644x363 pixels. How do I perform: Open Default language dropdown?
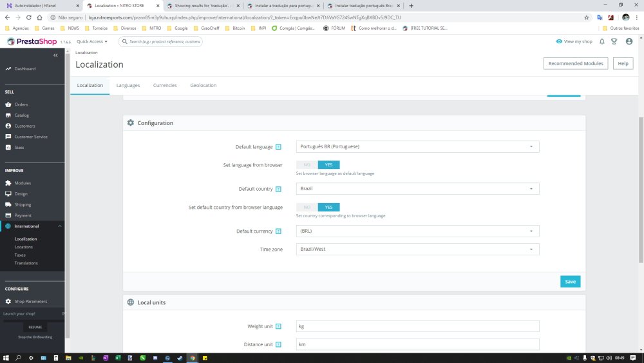click(417, 147)
